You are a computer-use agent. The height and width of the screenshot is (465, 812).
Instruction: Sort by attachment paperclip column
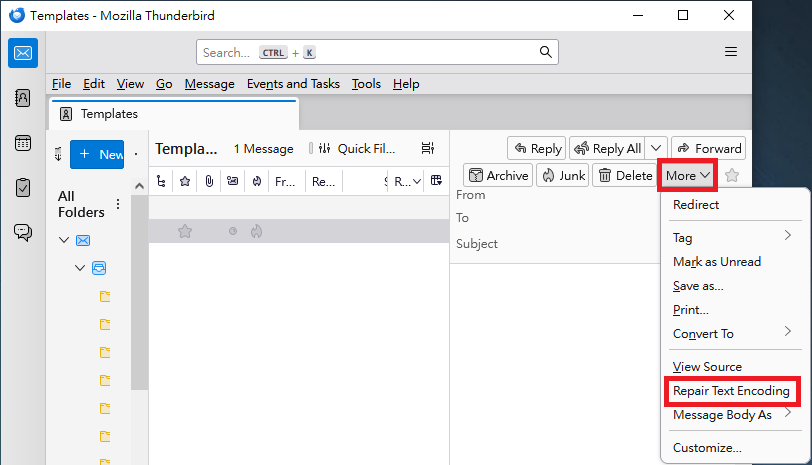[x=209, y=181]
